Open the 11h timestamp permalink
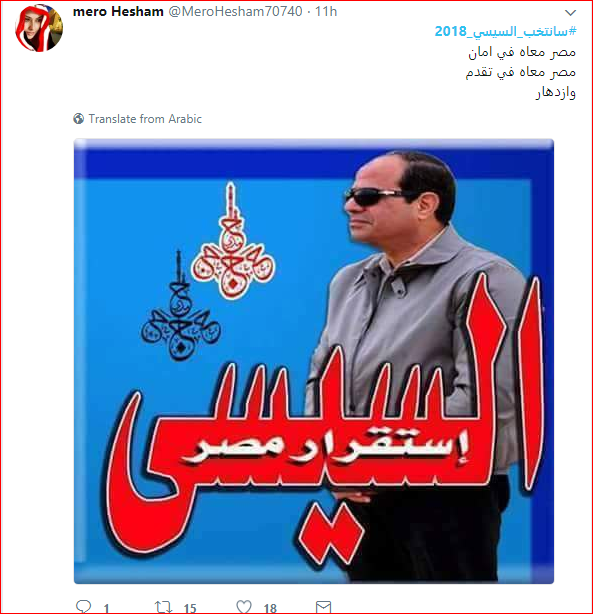This screenshot has height=614, width=593. (326, 12)
